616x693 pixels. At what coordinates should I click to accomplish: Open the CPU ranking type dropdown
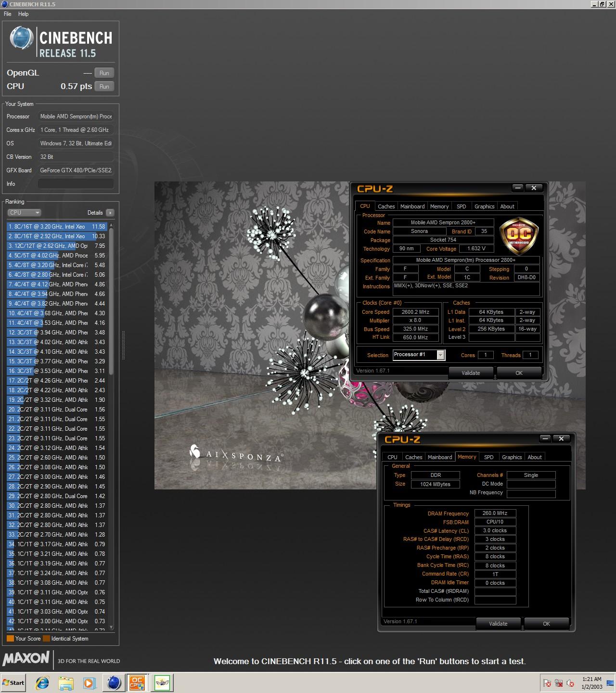tap(24, 212)
